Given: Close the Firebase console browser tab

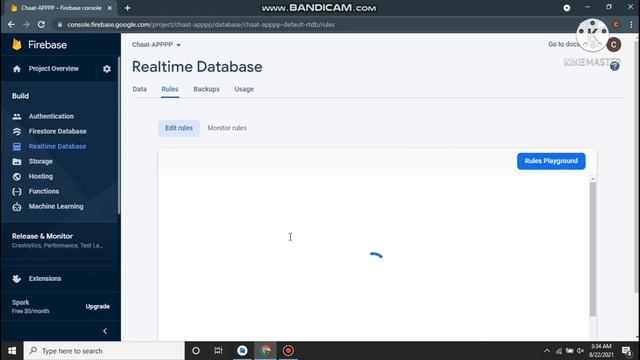Looking at the screenshot, I should pos(109,8).
